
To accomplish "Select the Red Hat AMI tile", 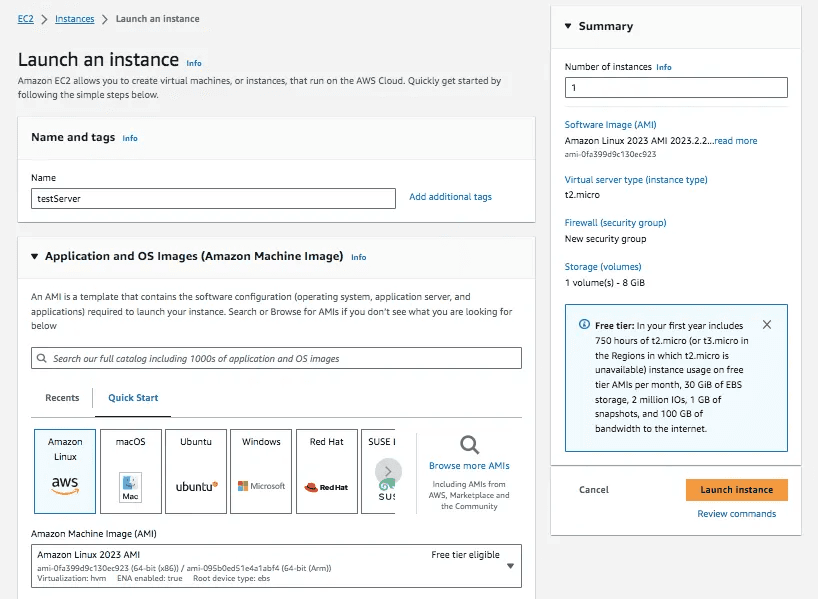I will [x=327, y=471].
